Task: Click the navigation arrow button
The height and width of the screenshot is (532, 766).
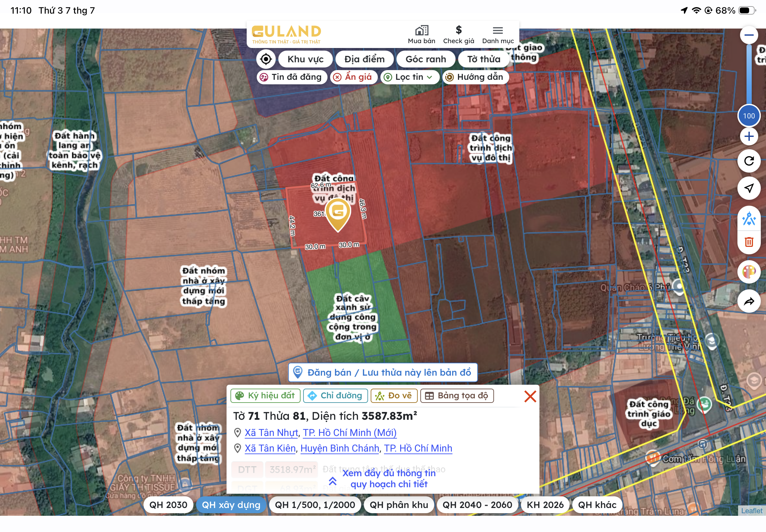Action: coord(749,188)
